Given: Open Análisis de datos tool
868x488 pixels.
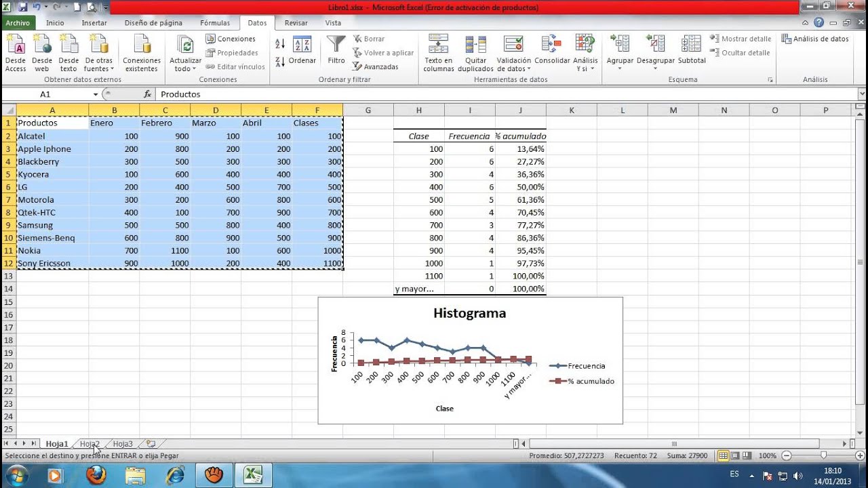Looking at the screenshot, I should pos(815,39).
